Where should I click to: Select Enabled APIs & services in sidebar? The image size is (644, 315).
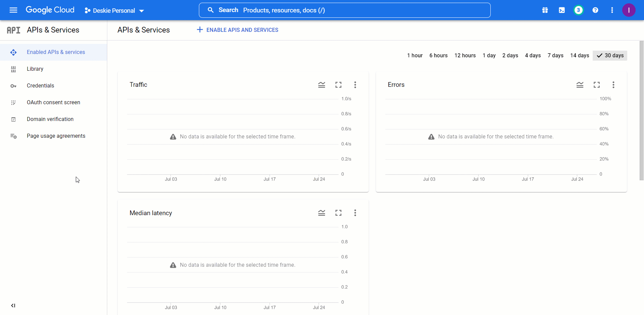point(54,52)
